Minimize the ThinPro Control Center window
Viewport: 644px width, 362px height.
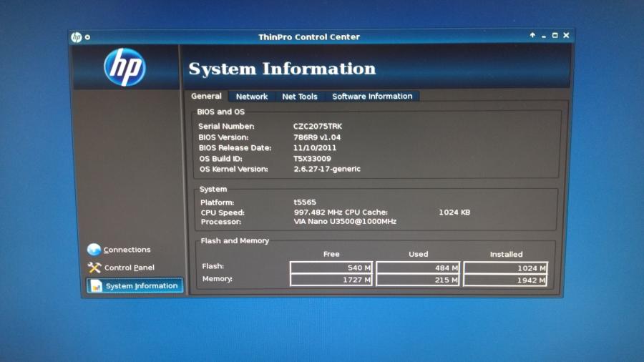[x=544, y=36]
